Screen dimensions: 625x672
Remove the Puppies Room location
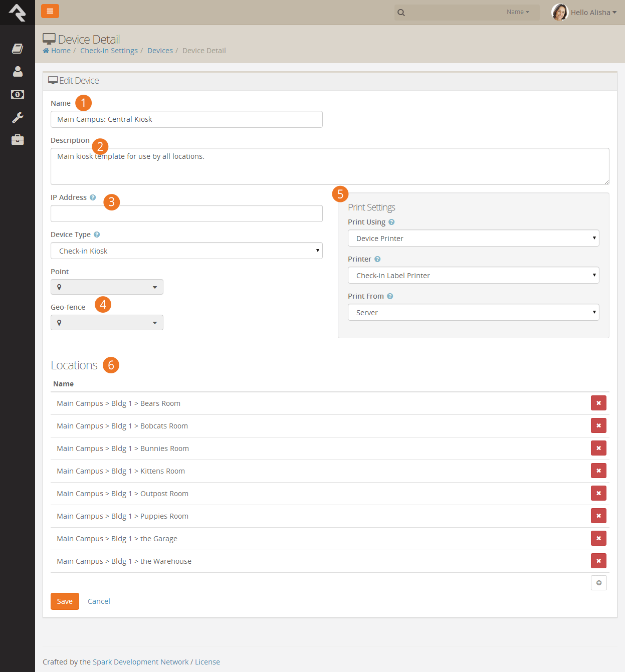598,516
